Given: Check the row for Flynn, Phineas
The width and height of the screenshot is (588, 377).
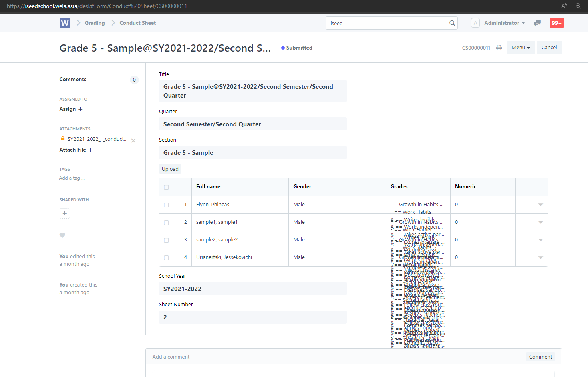Looking at the screenshot, I should pos(166,205).
